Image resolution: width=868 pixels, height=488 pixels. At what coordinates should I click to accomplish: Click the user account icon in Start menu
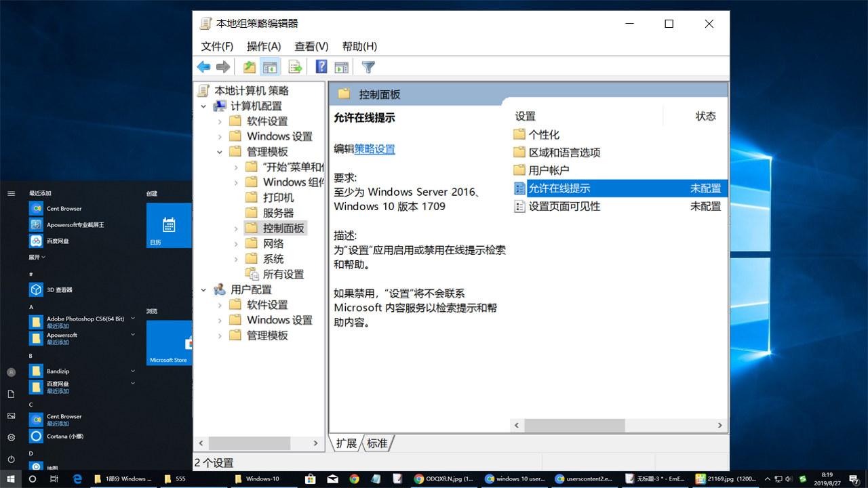[11, 372]
